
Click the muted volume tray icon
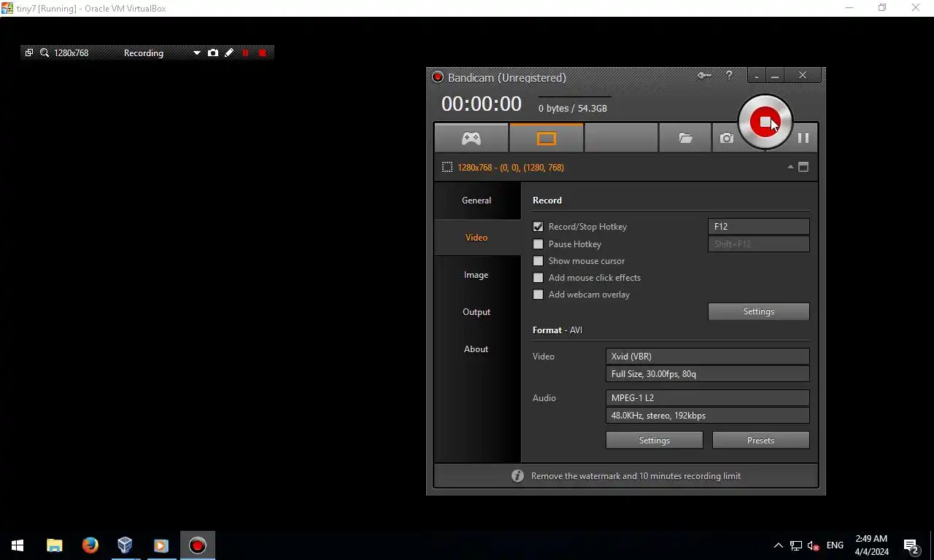(x=814, y=545)
